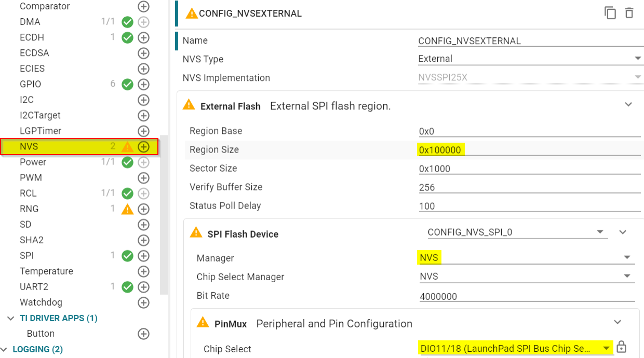Collapse the External Flash section
644x358 pixels.
pos(628,105)
